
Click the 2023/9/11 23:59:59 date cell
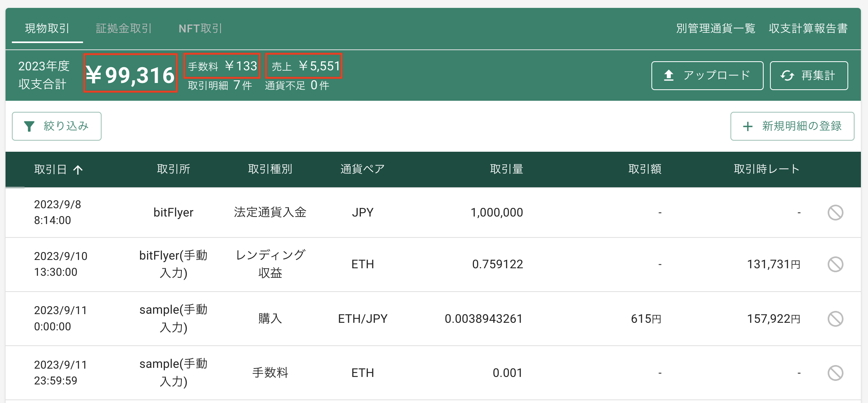click(x=60, y=373)
